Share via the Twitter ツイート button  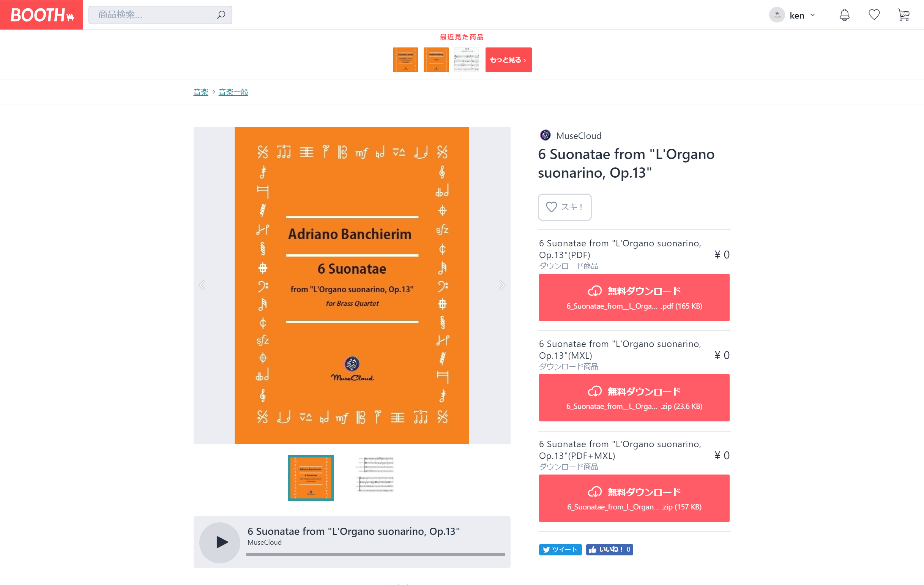pos(560,549)
